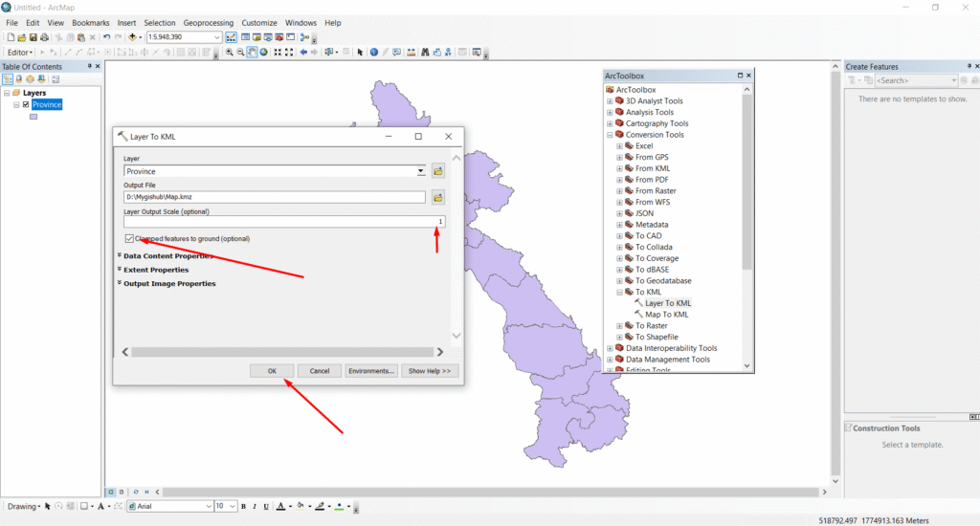This screenshot has height=526, width=980.
Task: Open a map document with Open icon
Action: [22, 37]
